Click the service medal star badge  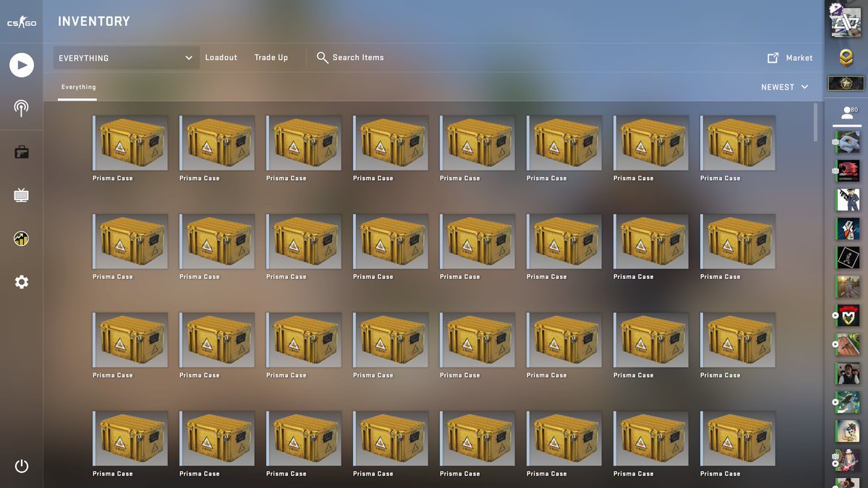[846, 84]
